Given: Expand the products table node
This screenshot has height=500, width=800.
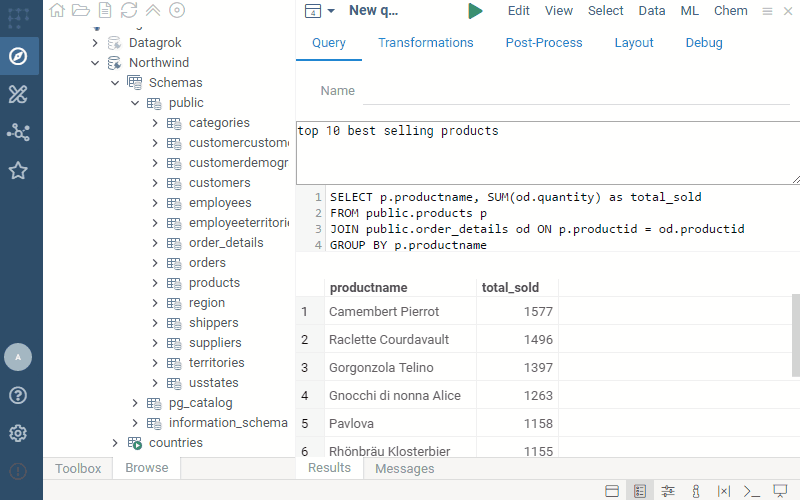Looking at the screenshot, I should (x=155, y=283).
